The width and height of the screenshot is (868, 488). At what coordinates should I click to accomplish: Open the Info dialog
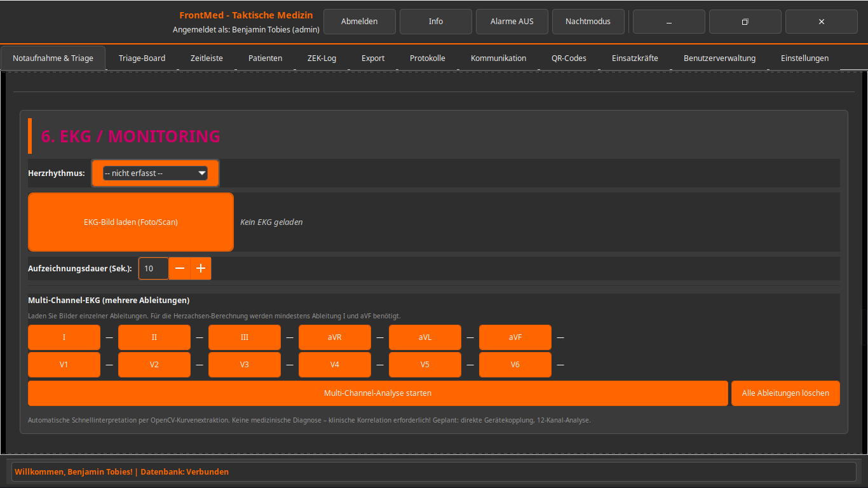click(x=435, y=22)
